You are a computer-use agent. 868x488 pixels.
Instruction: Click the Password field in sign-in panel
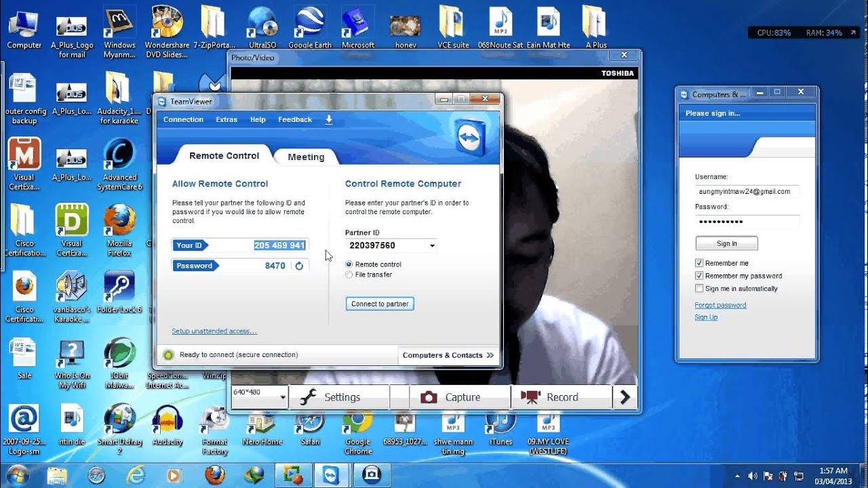coord(747,221)
